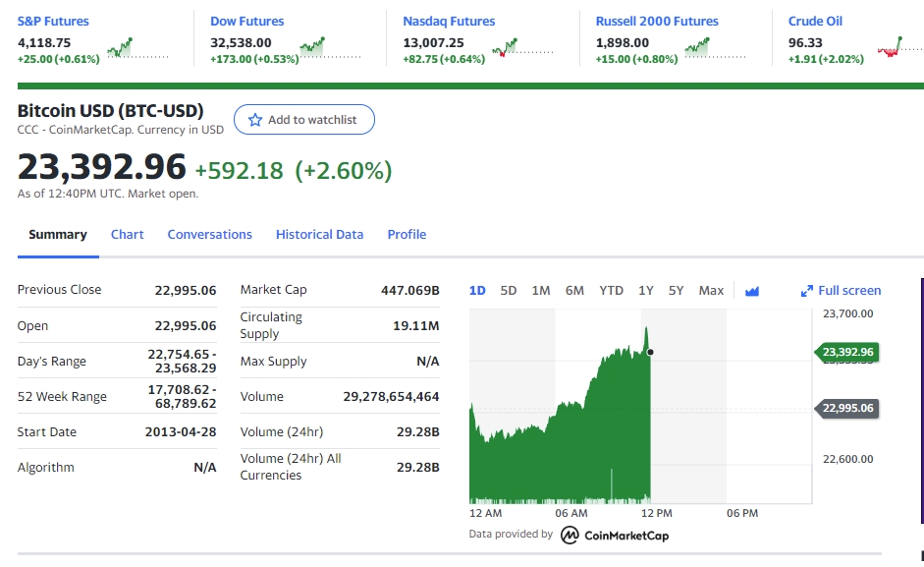This screenshot has width=924, height=567.
Task: Click the Market Cap value 447.069B
Action: pyautogui.click(x=410, y=290)
